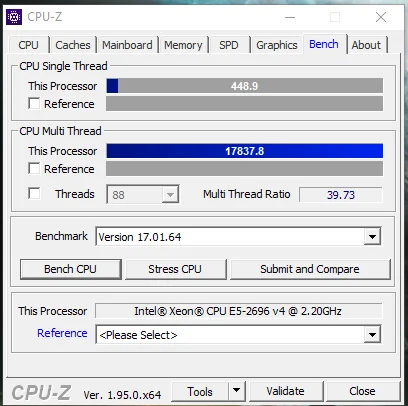This screenshot has width=408, height=406.
Task: Toggle the Threads checkbox
Action: [x=34, y=193]
